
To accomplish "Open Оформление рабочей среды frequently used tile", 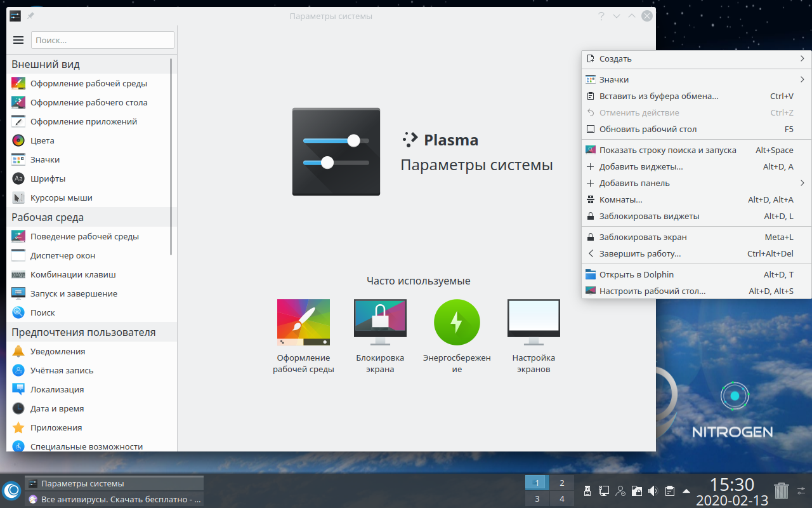I will click(303, 337).
